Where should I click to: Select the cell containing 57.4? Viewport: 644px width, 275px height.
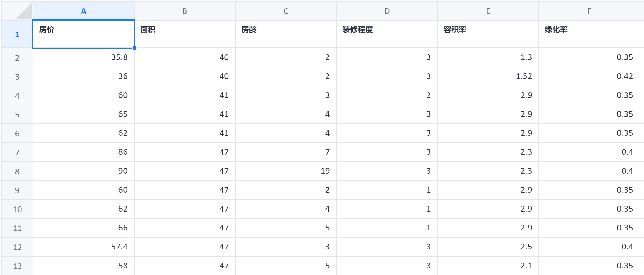(83, 247)
